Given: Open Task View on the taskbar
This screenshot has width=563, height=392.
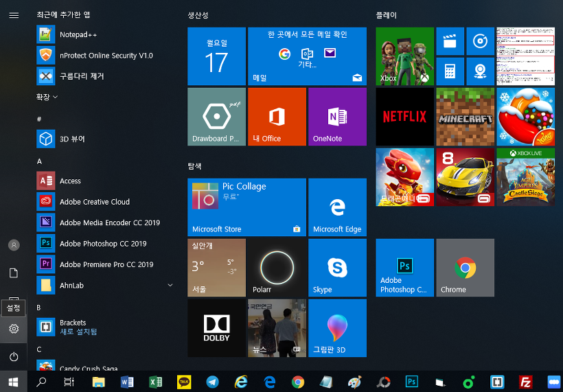Looking at the screenshot, I should click(69, 382).
